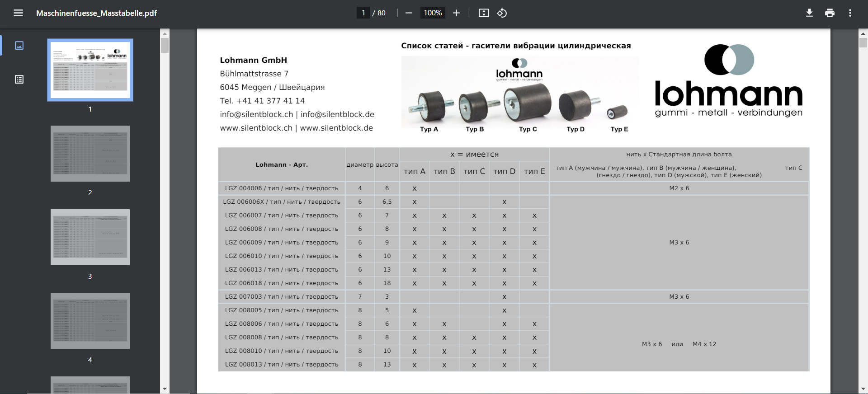The width and height of the screenshot is (868, 394).
Task: Show page thumbnails view in sidebar
Action: [19, 46]
